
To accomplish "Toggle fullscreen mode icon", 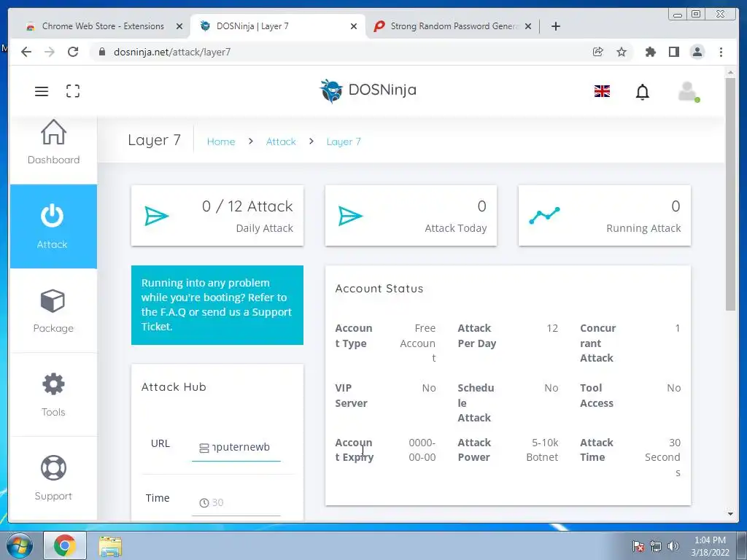I will pos(73,91).
